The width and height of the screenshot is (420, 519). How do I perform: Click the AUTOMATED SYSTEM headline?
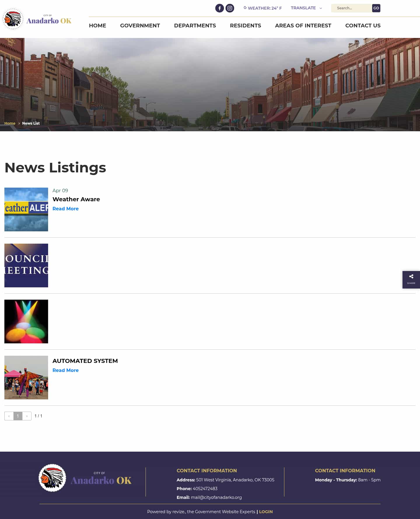(x=85, y=361)
